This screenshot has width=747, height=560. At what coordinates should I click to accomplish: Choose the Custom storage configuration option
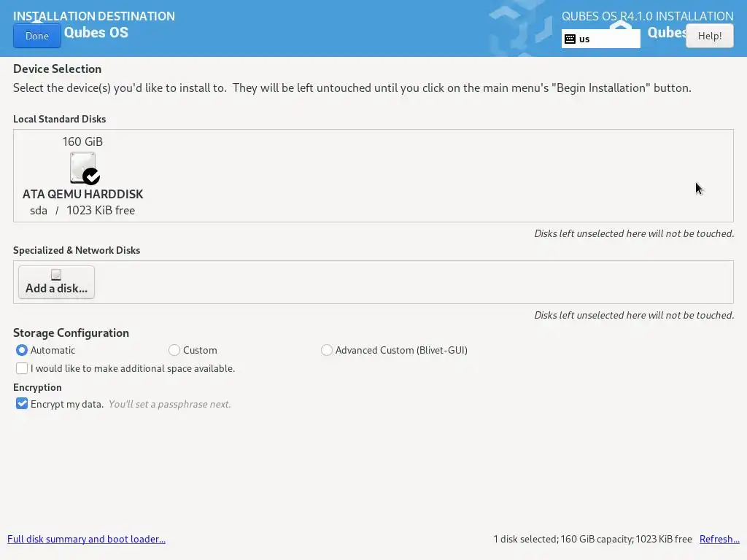pyautogui.click(x=174, y=350)
